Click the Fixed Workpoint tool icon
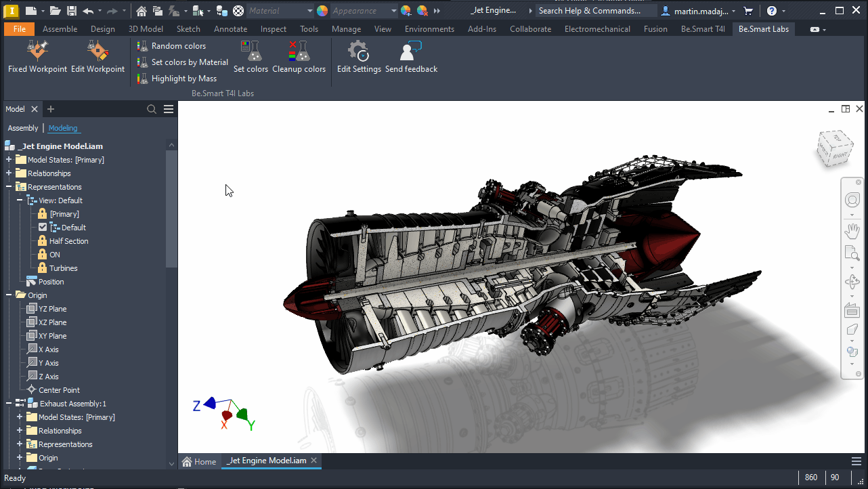Screen dimensions: 868x489 37,51
